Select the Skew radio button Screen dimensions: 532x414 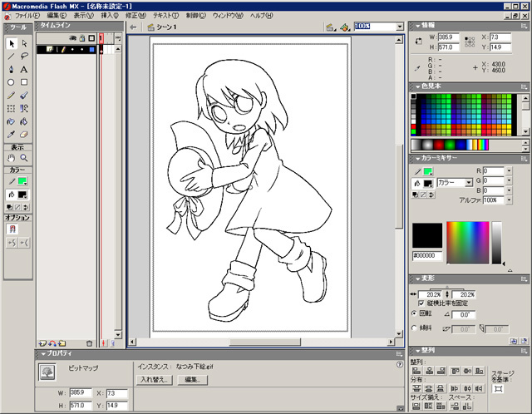414,328
